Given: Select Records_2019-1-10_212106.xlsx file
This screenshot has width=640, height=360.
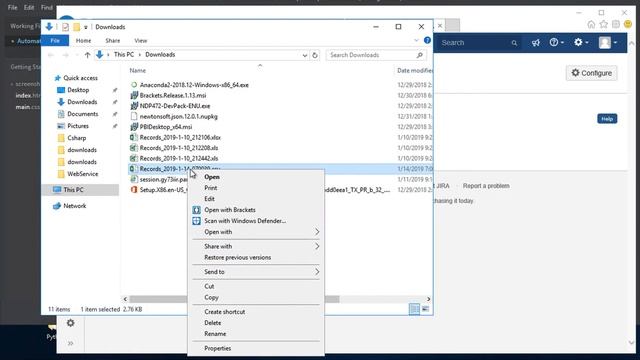Looking at the screenshot, I should 180,138.
